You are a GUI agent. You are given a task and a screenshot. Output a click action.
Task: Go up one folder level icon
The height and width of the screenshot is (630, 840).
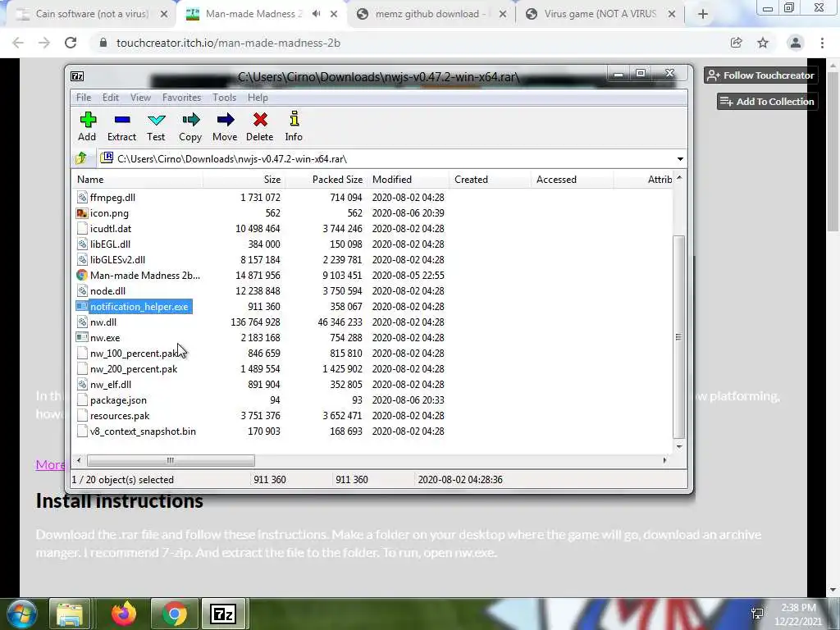click(x=81, y=158)
